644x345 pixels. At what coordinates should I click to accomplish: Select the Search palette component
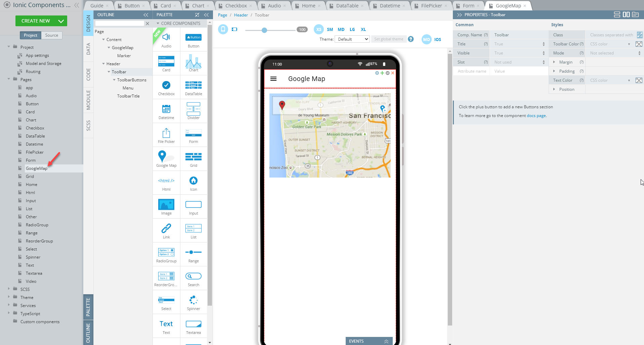194,278
